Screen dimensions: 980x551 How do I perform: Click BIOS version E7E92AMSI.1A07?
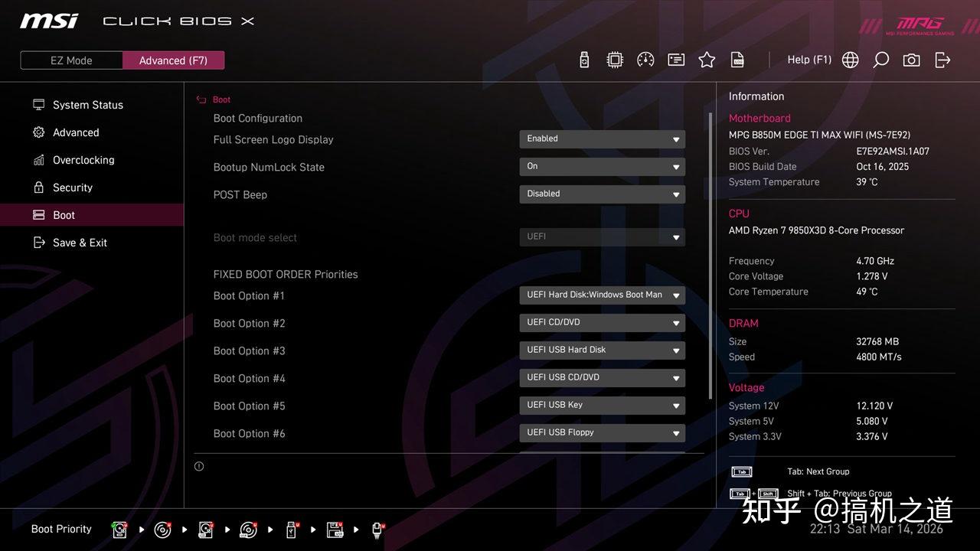click(893, 152)
